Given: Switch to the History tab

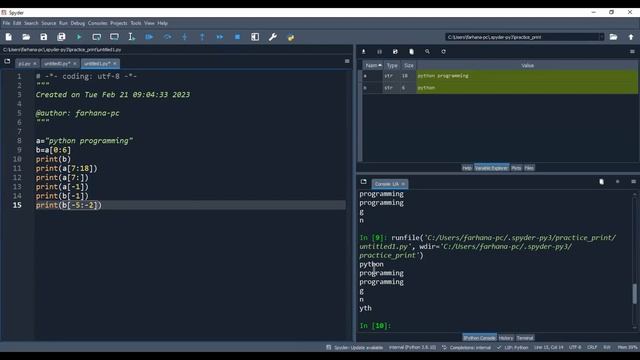Looking at the screenshot, I should 506,338.
